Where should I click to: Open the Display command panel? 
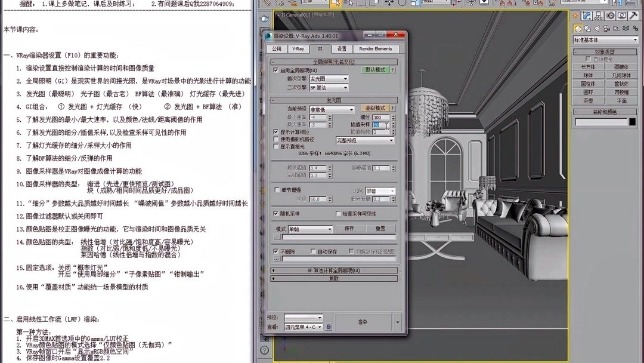(x=621, y=16)
